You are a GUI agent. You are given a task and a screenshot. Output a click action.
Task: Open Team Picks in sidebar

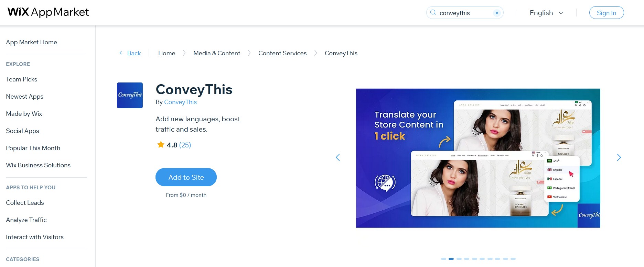22,79
